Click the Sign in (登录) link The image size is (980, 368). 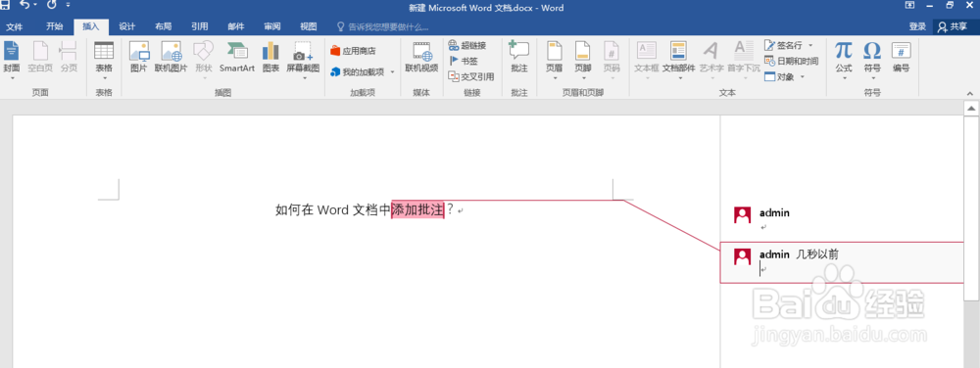[x=917, y=26]
